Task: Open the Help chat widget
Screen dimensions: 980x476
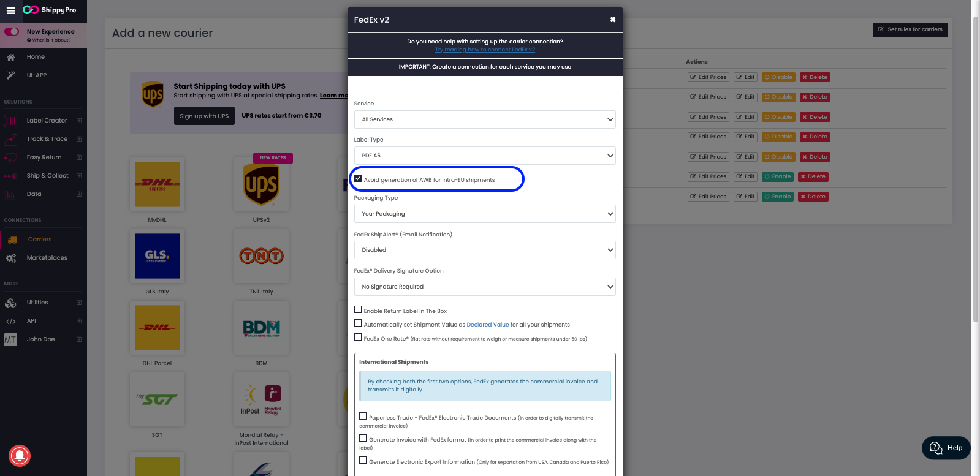Action: [946, 448]
